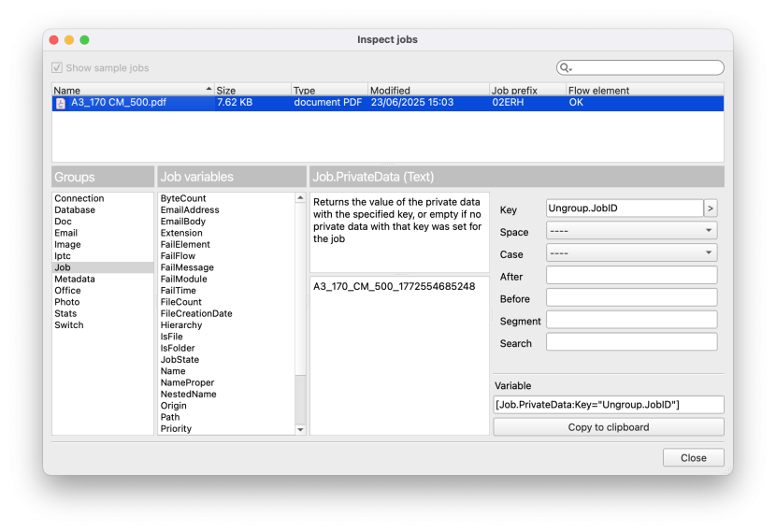
Task: Click the PDF file icon for A3_170 CM_500.pdf
Action: 61,103
